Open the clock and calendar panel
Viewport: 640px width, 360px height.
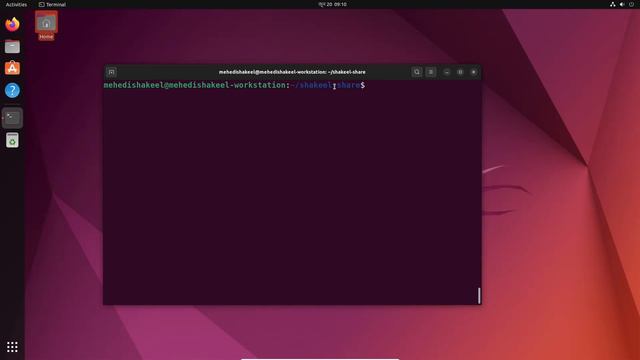pos(332,4)
